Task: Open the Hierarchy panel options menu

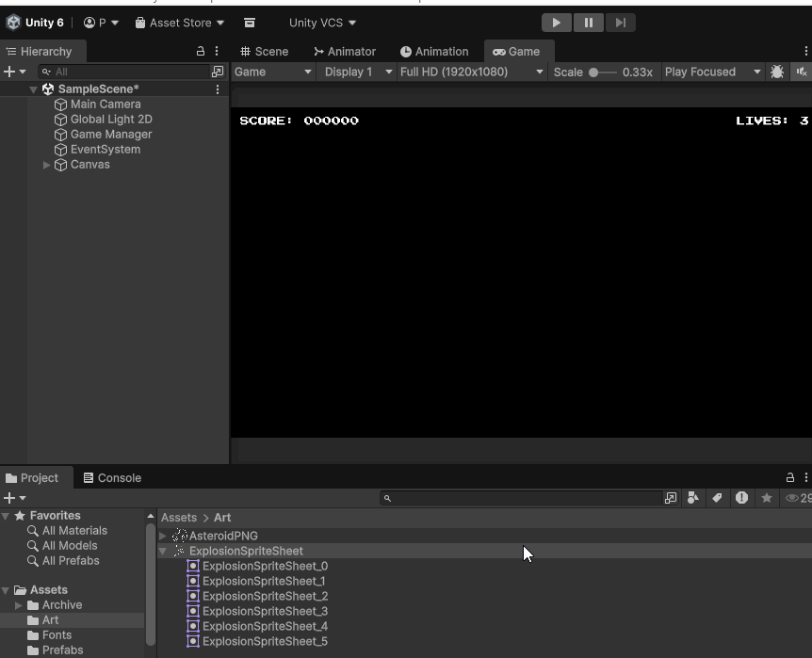Action: click(x=217, y=51)
